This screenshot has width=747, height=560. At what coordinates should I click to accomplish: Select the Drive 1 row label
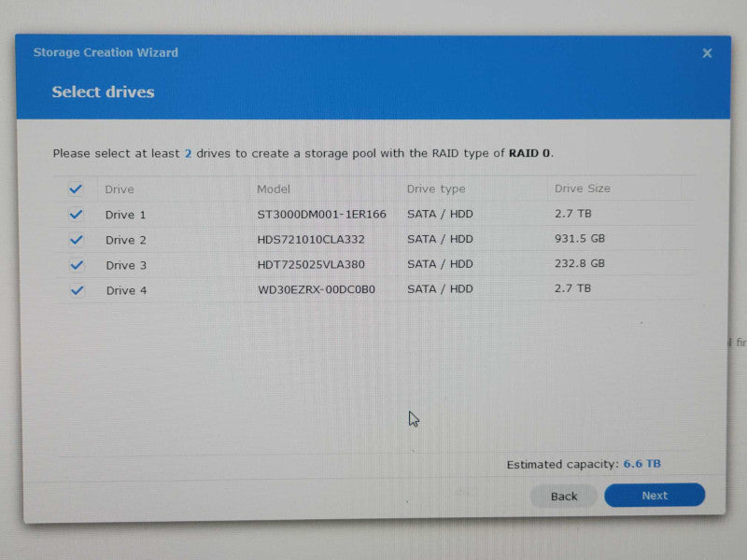[x=125, y=215]
